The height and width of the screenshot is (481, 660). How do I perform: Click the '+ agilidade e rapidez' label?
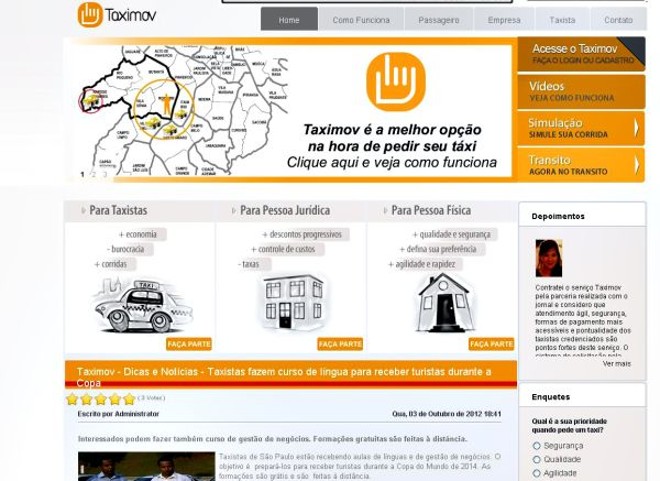[x=424, y=264]
